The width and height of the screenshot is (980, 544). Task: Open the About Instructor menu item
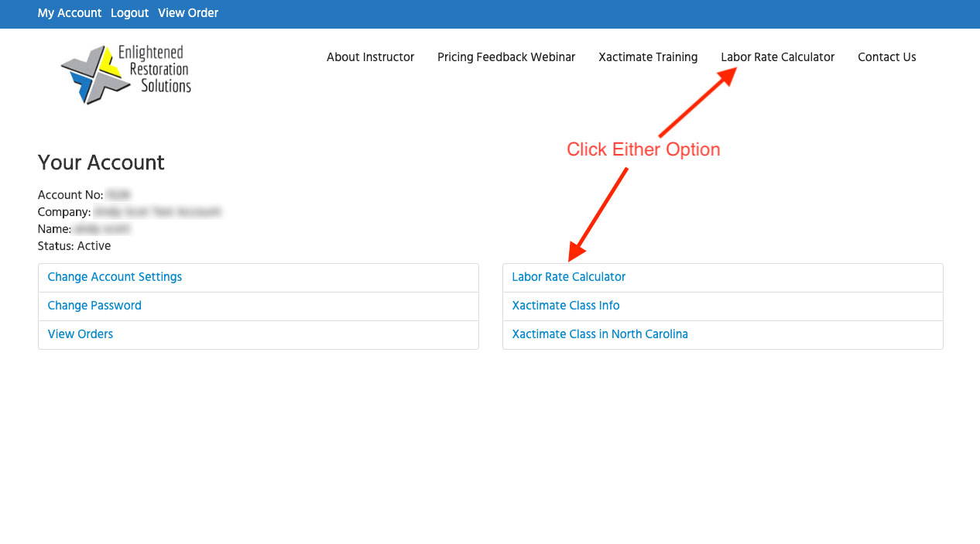coord(370,57)
